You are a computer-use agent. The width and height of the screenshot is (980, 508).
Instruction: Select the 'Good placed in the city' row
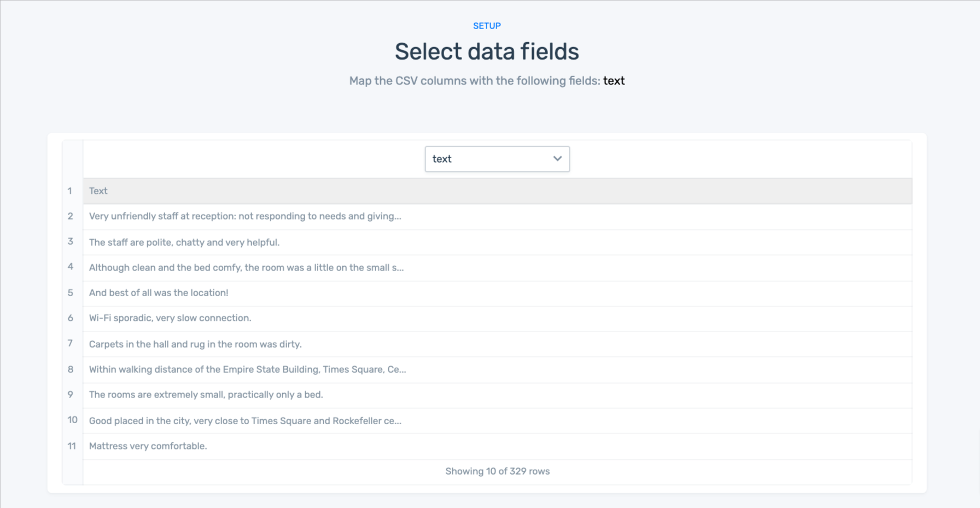pyautogui.click(x=245, y=421)
